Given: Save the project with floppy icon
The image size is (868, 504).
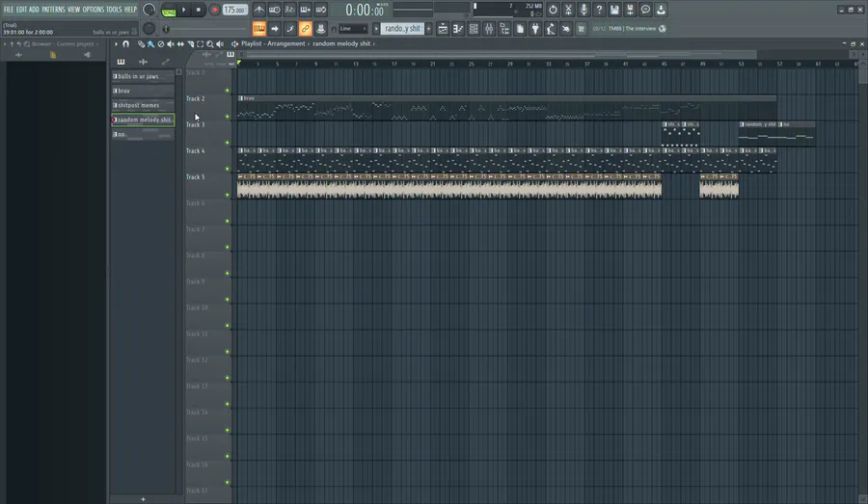Looking at the screenshot, I should coord(614,10).
